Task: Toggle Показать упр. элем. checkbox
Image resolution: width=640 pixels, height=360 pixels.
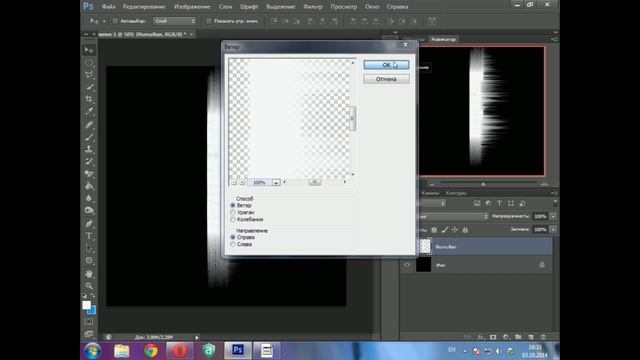Action: click(209, 21)
